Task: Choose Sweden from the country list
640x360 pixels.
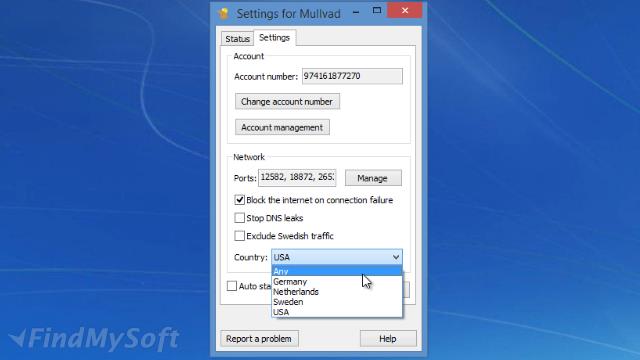Action: coord(337,302)
